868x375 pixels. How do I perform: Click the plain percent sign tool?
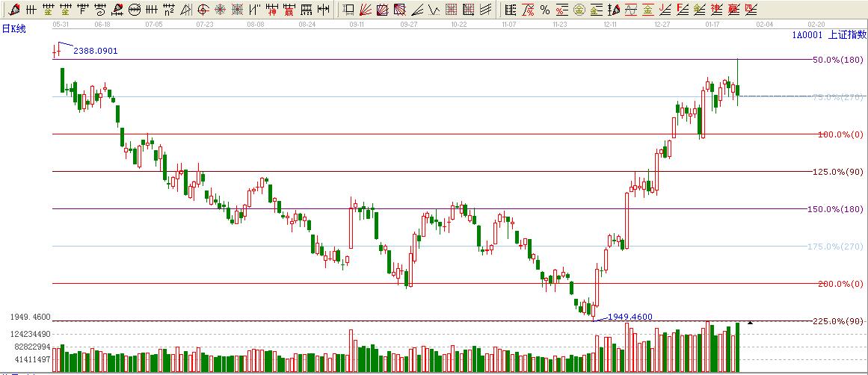click(x=545, y=10)
